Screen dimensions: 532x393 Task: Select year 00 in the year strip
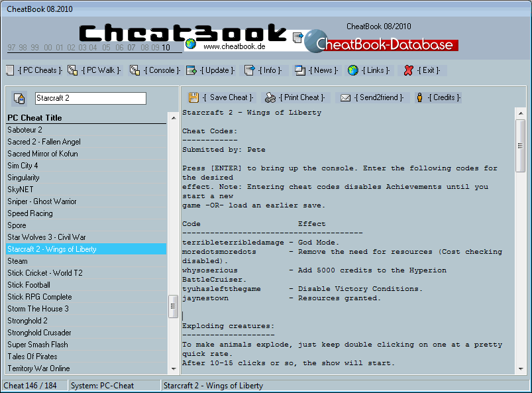(48, 48)
